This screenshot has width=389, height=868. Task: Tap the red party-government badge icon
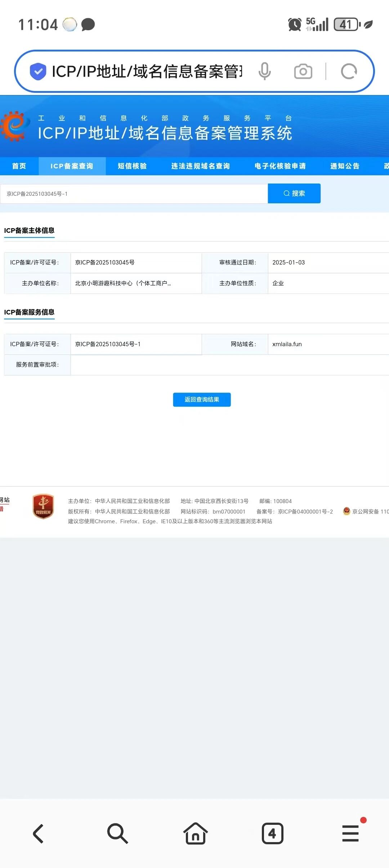point(43,506)
